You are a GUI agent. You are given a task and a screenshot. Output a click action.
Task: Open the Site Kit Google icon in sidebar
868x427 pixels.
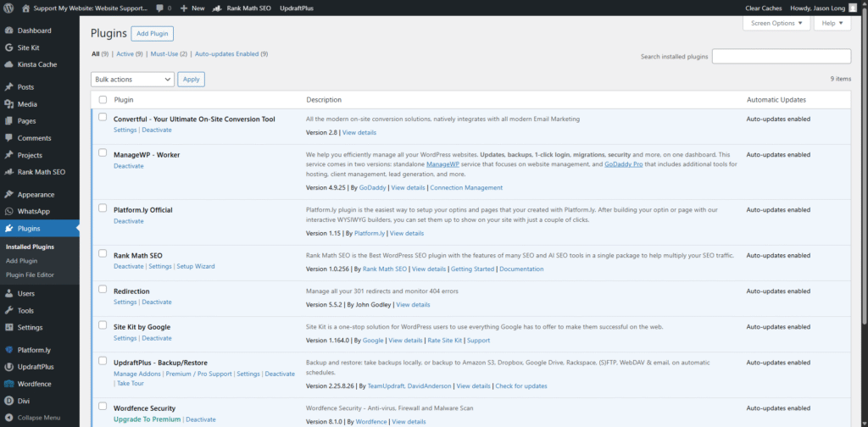pyautogui.click(x=8, y=47)
